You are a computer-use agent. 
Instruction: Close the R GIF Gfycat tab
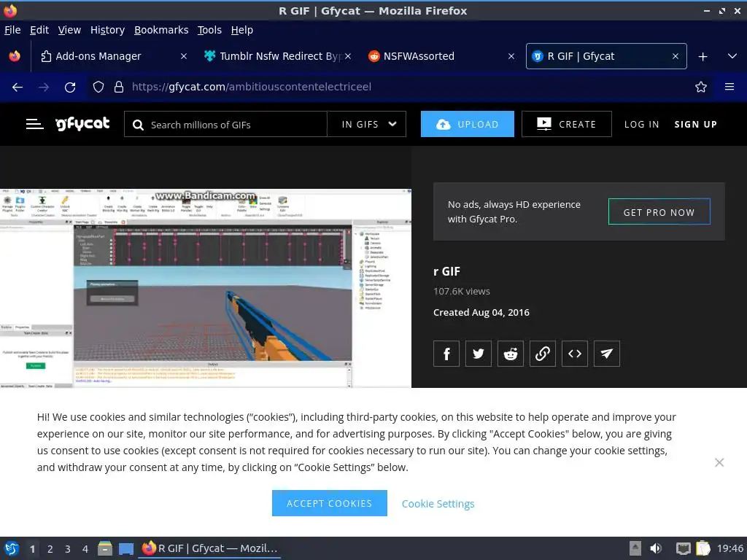click(x=676, y=56)
